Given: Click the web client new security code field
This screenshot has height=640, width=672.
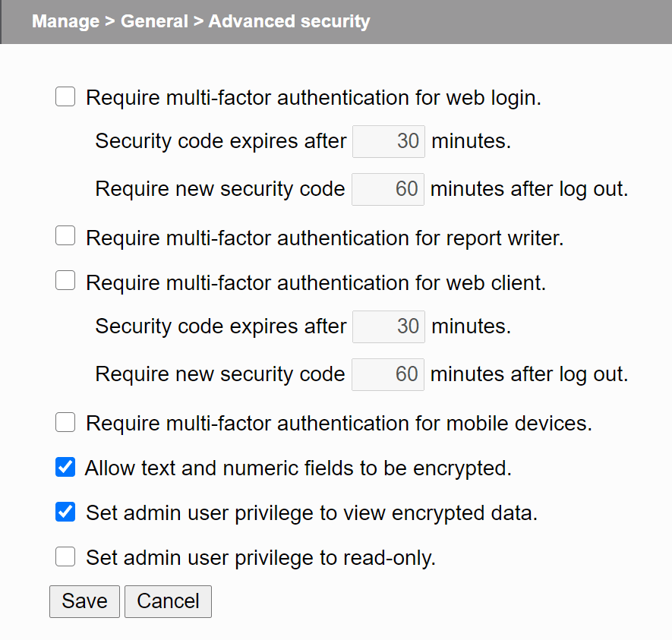Looking at the screenshot, I should click(x=387, y=374).
